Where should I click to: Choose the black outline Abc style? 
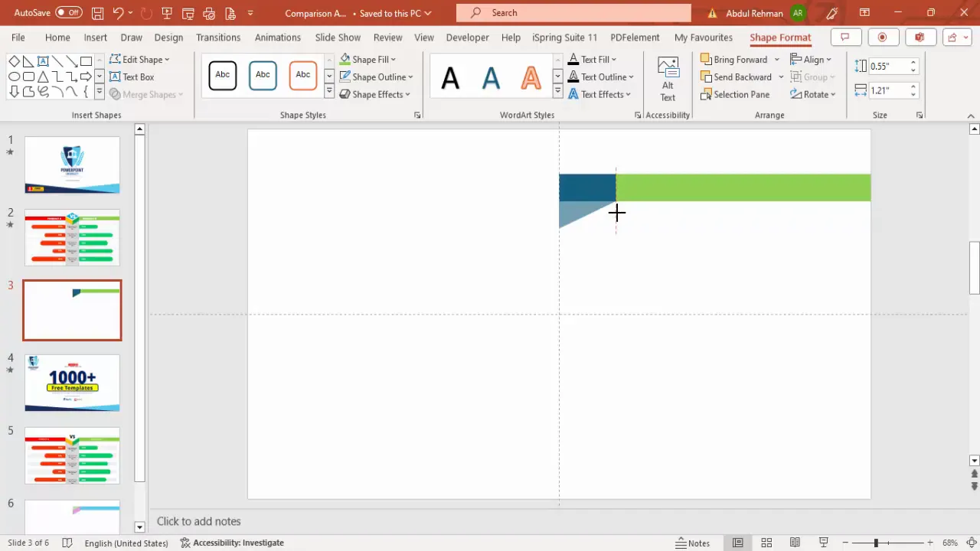pyautogui.click(x=223, y=75)
